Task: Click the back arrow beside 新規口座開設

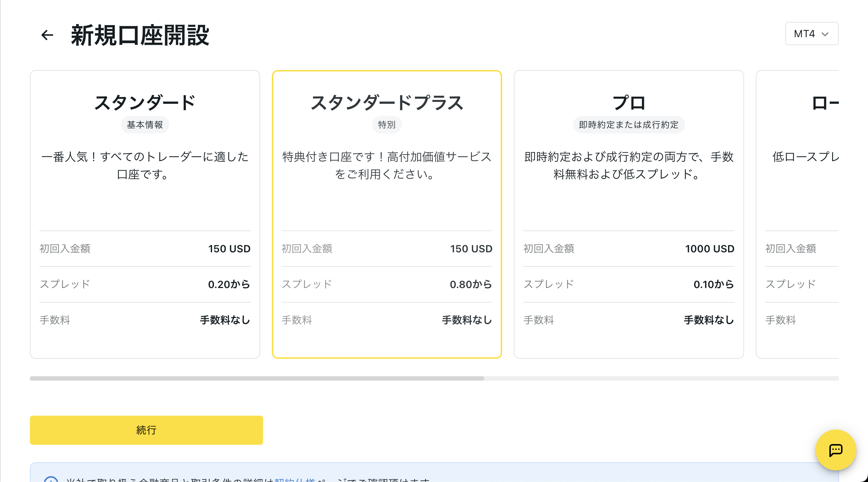Action: coord(47,35)
